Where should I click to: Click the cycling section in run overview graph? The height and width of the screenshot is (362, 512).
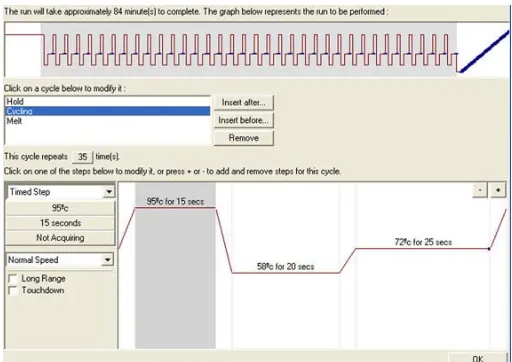pos(249,49)
